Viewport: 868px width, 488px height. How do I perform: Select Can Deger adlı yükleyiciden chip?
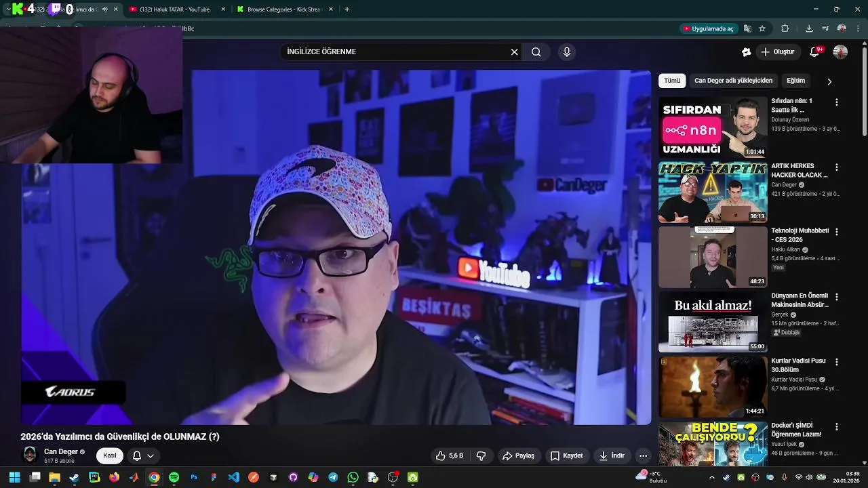[x=733, y=81]
